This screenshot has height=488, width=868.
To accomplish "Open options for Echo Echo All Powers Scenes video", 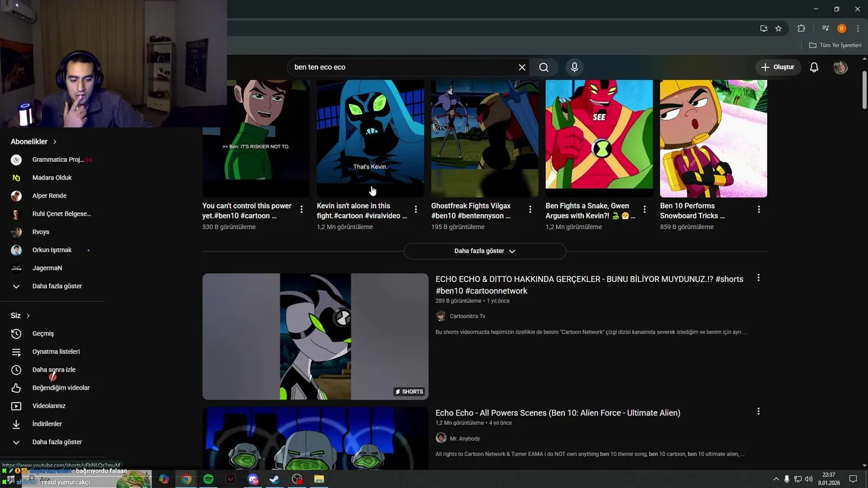I will coord(758,411).
